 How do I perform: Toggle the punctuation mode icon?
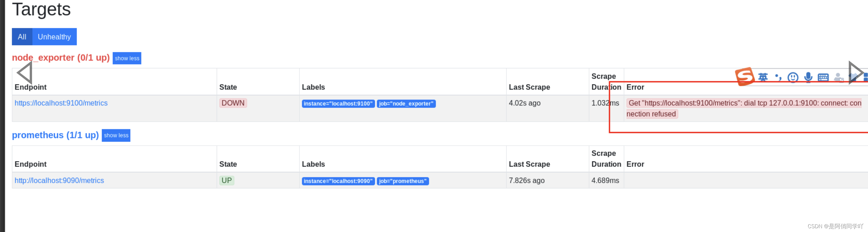[x=778, y=77]
